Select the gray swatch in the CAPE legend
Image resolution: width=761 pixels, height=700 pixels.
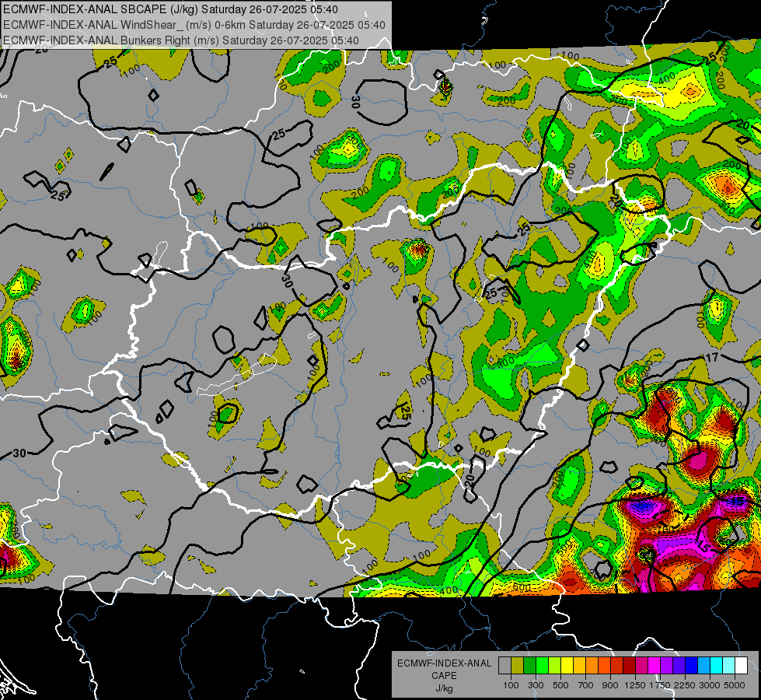point(504,665)
